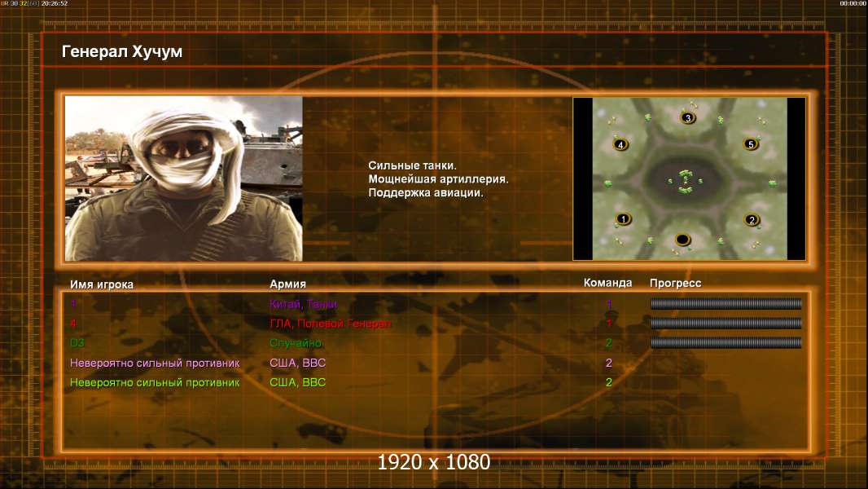Click the team number in the "Китай, Танки" row
Image resolution: width=868 pixels, height=489 pixels.
609,304
